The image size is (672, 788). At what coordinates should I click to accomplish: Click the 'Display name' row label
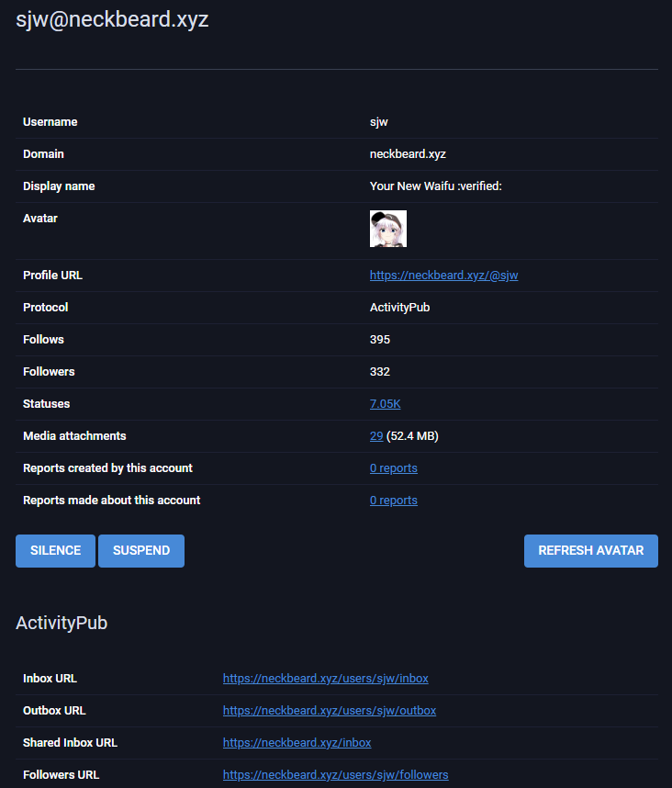pyautogui.click(x=59, y=186)
